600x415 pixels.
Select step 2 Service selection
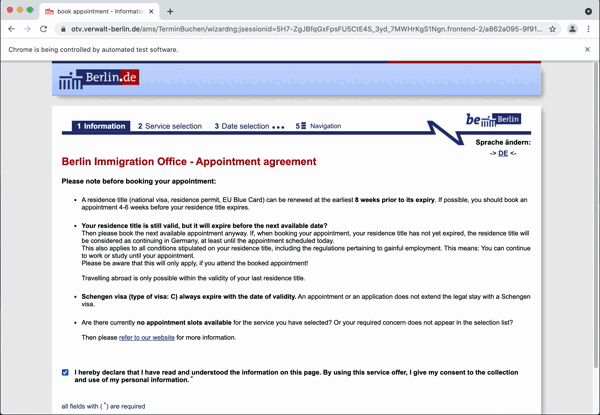point(170,126)
